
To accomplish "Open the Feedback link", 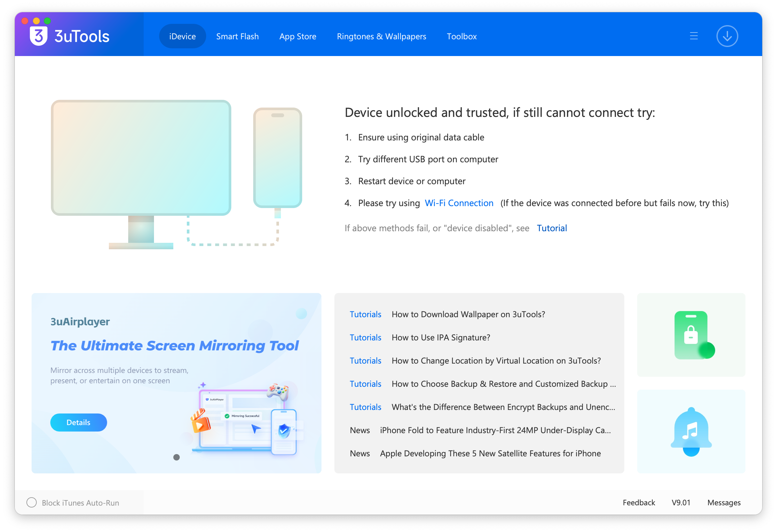I will click(638, 503).
